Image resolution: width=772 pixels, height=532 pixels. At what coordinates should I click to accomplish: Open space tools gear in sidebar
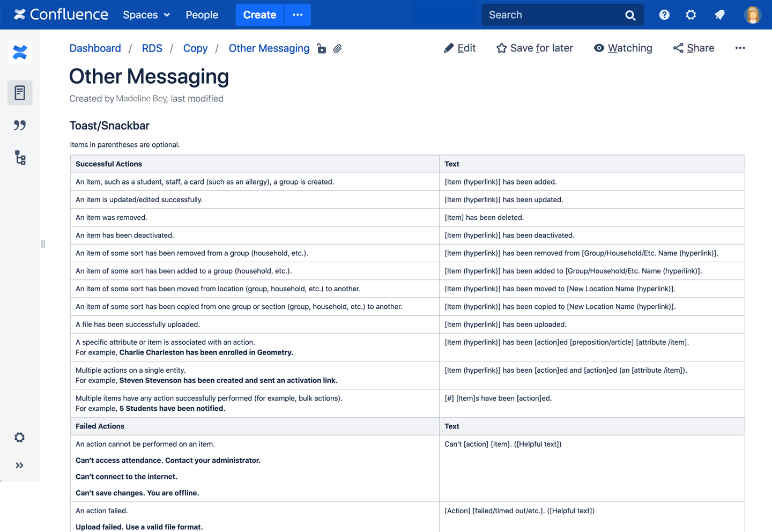coord(19,438)
